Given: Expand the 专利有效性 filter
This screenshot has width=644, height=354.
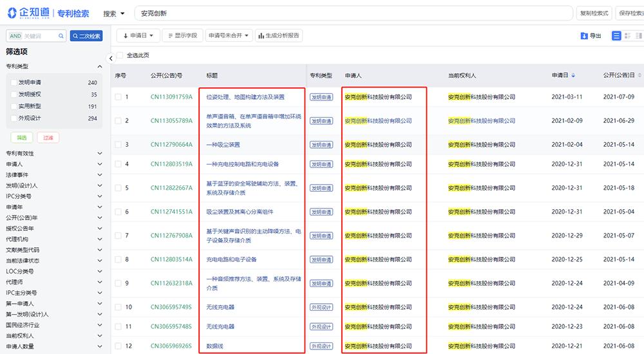Looking at the screenshot, I should pos(100,153).
